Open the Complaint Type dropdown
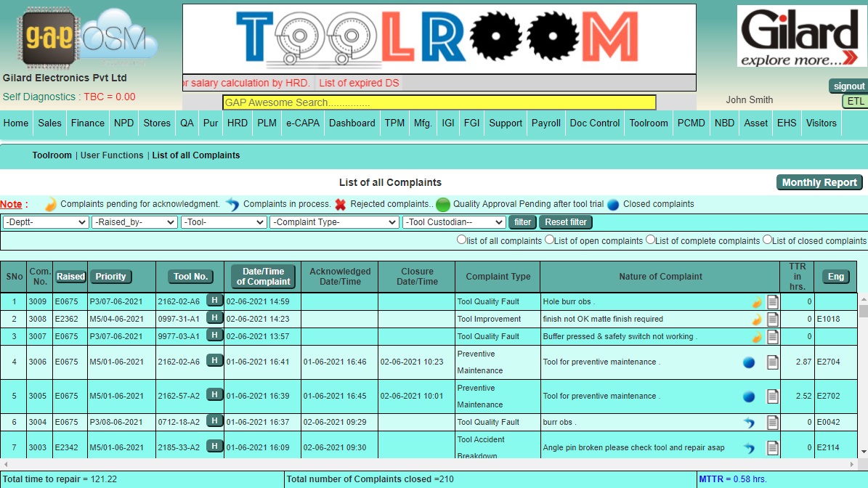The width and height of the screenshot is (868, 488). 333,222
